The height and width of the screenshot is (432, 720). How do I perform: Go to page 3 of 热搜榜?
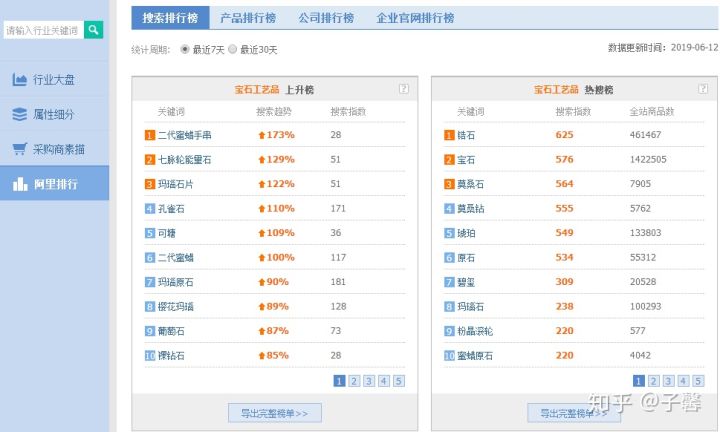click(x=668, y=381)
